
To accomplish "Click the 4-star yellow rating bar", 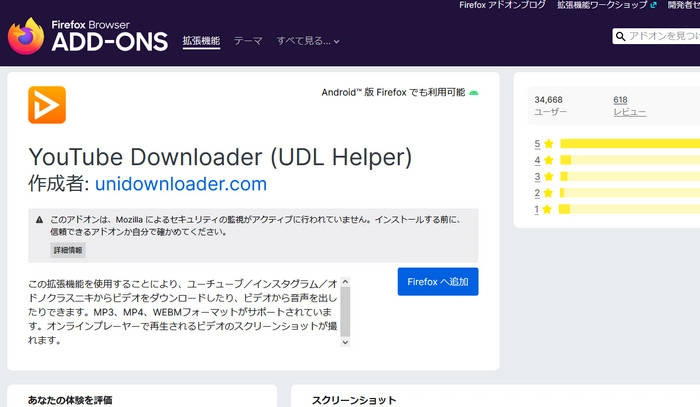I will pos(630,160).
